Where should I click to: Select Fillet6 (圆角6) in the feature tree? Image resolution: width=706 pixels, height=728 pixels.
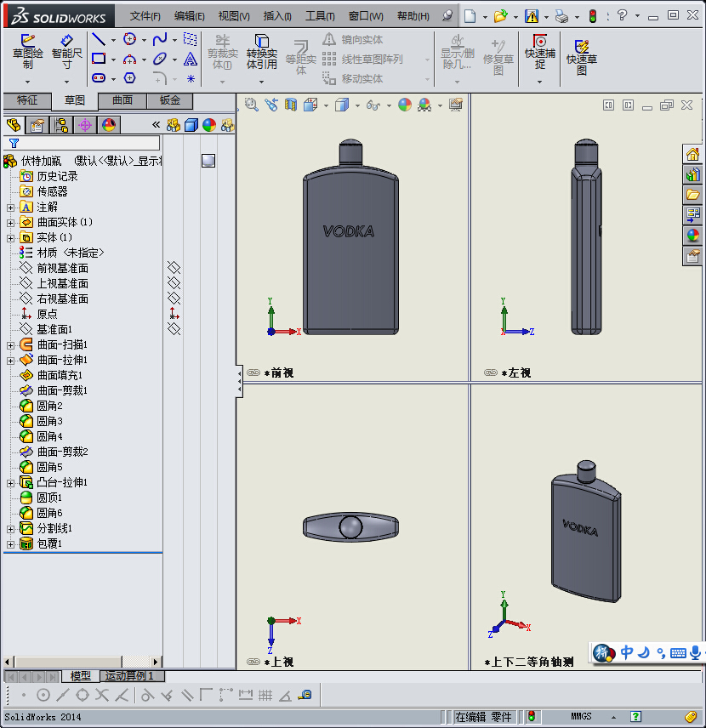tap(48, 513)
